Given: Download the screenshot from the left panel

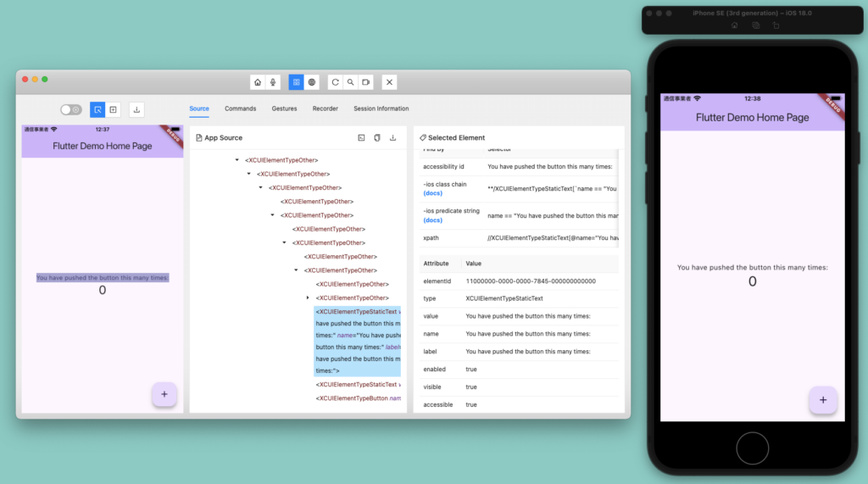Looking at the screenshot, I should 136,109.
